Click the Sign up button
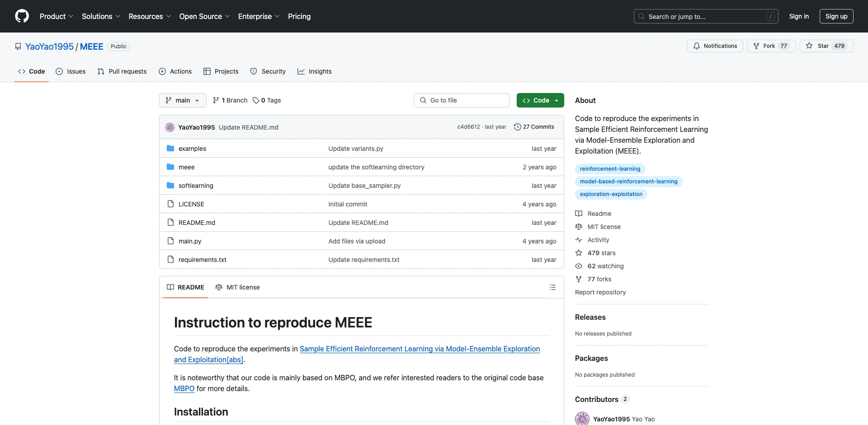868x425 pixels. (x=836, y=16)
